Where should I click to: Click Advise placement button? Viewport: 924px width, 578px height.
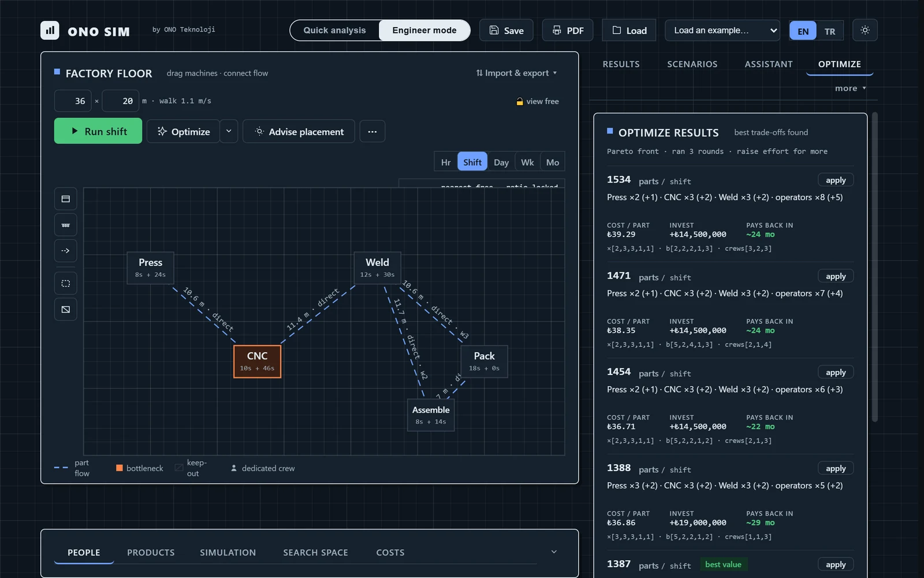pyautogui.click(x=299, y=132)
